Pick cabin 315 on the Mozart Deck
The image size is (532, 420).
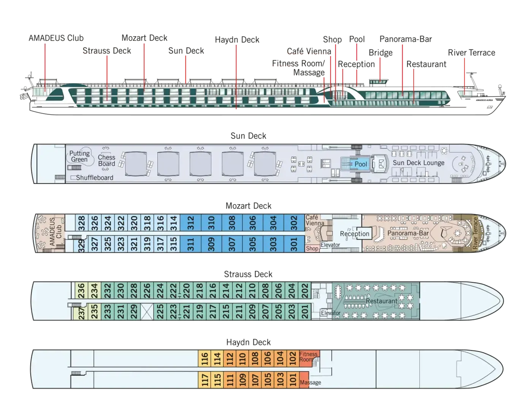coord(173,244)
